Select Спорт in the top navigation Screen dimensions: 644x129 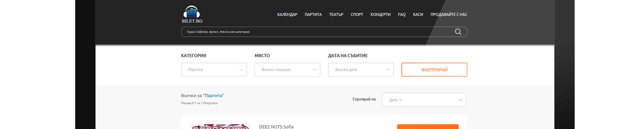(x=356, y=15)
